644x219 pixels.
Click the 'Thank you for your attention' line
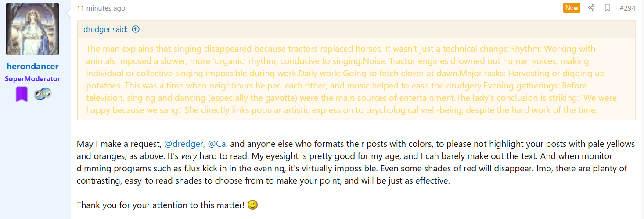click(160, 205)
